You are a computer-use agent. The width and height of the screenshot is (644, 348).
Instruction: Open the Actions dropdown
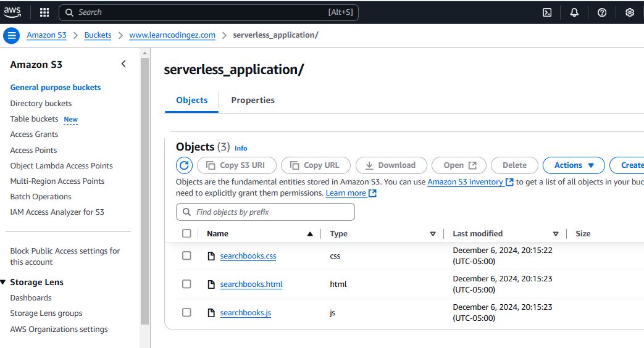click(x=574, y=165)
